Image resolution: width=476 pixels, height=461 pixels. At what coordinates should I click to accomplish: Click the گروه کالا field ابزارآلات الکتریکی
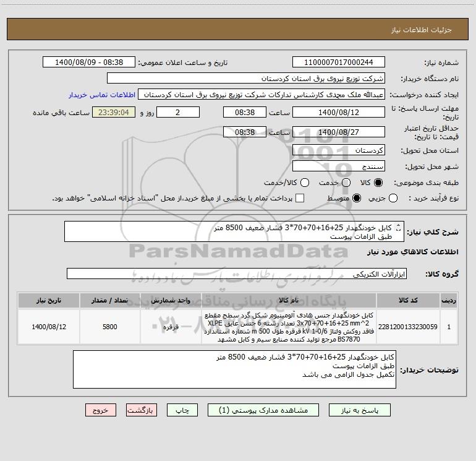pos(237,274)
